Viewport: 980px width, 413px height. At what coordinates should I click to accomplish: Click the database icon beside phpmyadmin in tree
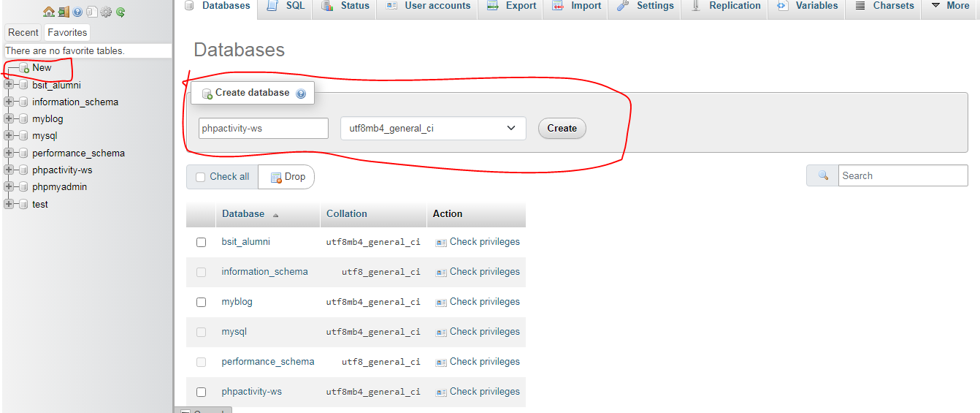[23, 187]
